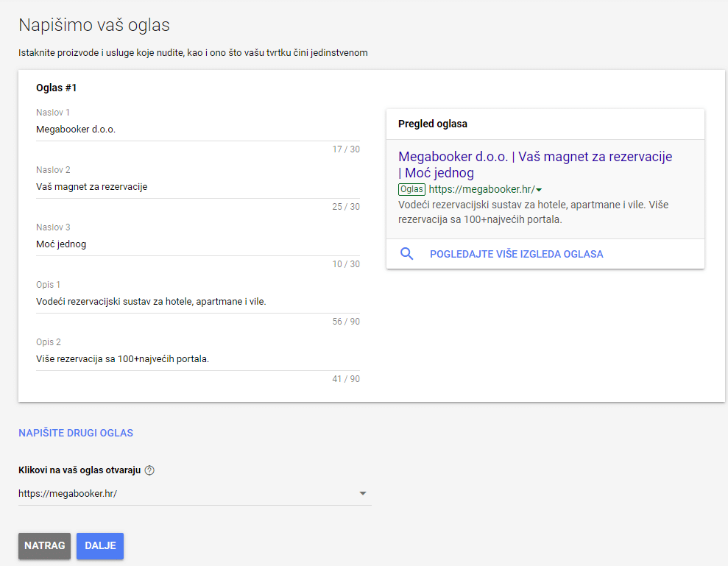Click the Oglas badge in ad preview
Viewport: 728px width, 566px height.
(x=411, y=189)
